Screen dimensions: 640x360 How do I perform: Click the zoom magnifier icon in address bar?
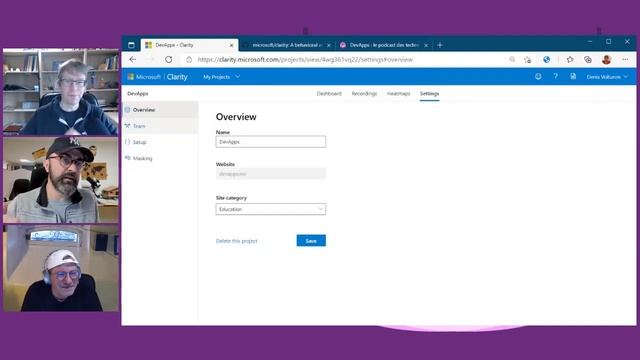[x=512, y=60]
